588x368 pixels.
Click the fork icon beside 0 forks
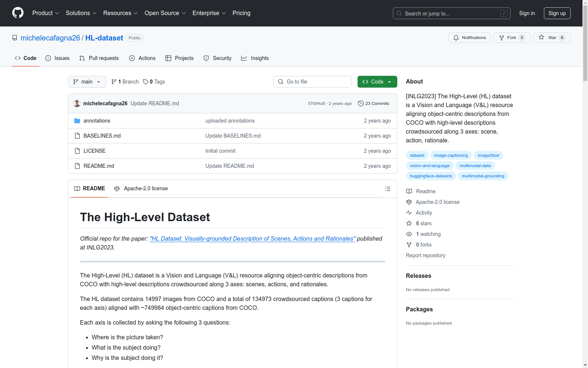point(409,245)
